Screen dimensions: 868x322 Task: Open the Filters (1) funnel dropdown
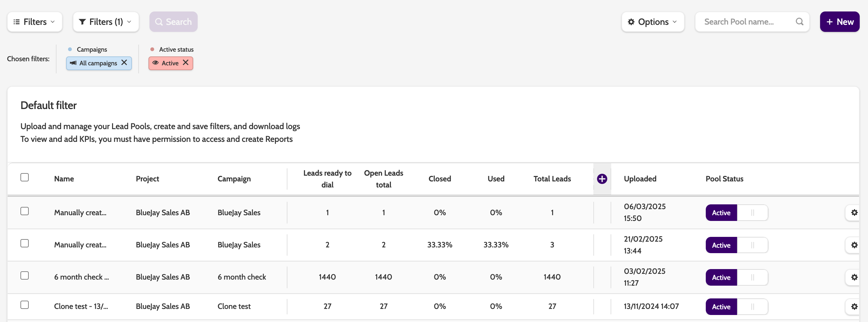[x=105, y=22]
